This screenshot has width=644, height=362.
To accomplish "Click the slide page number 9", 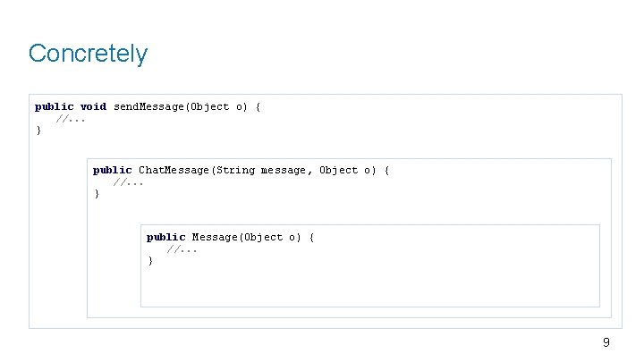I will tap(606, 342).
